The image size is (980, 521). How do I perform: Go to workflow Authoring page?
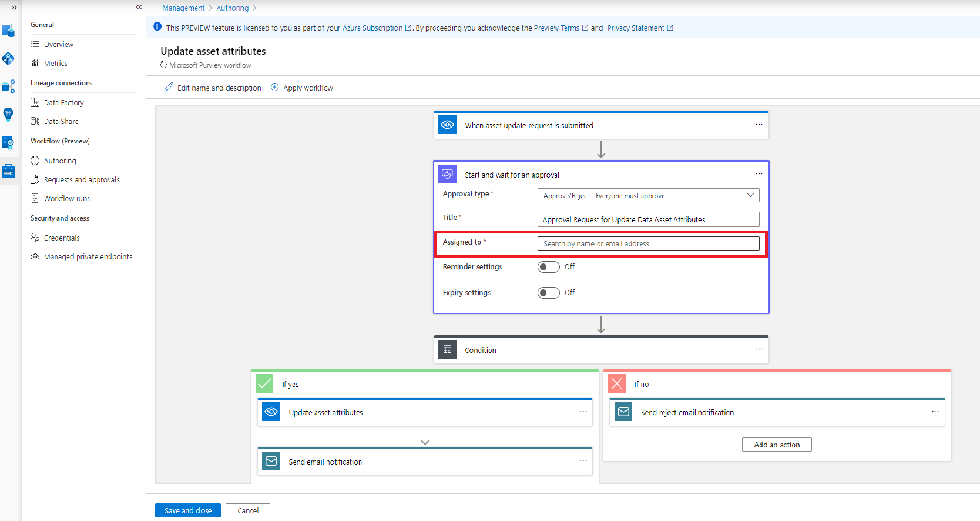[x=60, y=161]
